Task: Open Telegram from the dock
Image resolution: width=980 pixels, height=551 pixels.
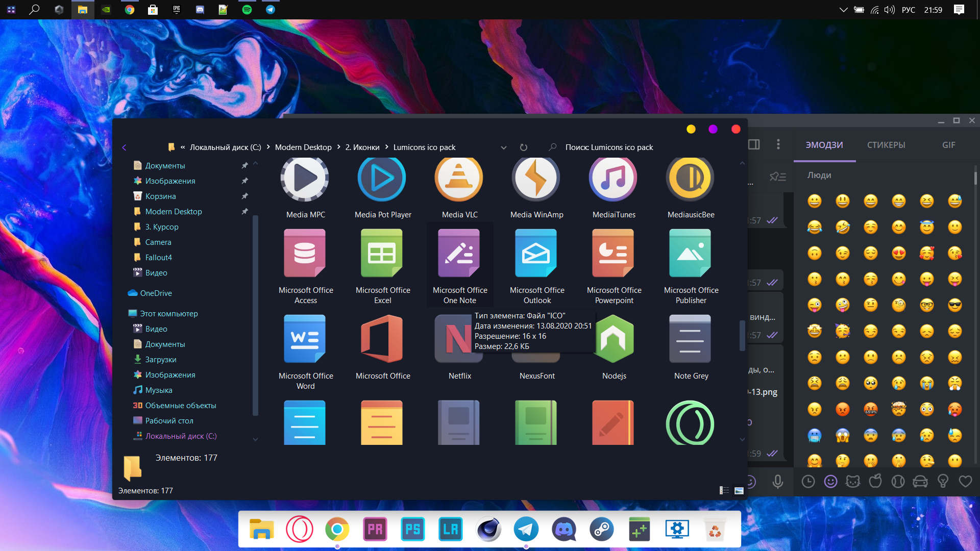Action: pyautogui.click(x=526, y=529)
